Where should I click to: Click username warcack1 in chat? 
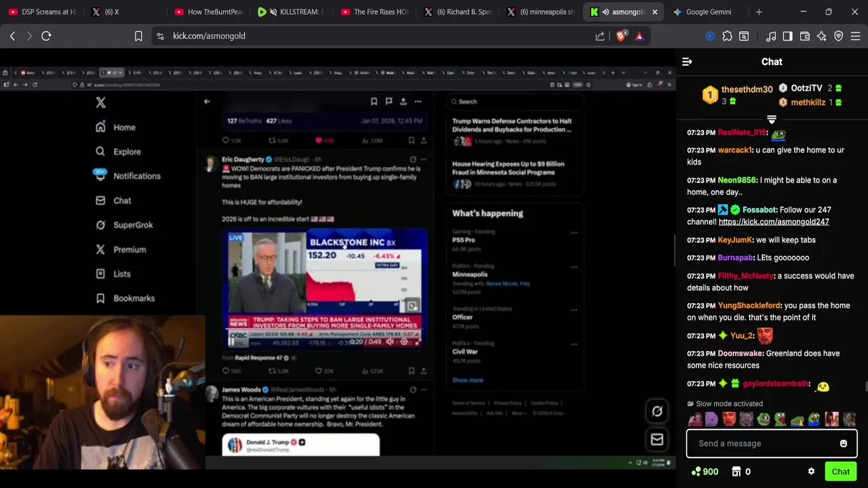coord(735,150)
